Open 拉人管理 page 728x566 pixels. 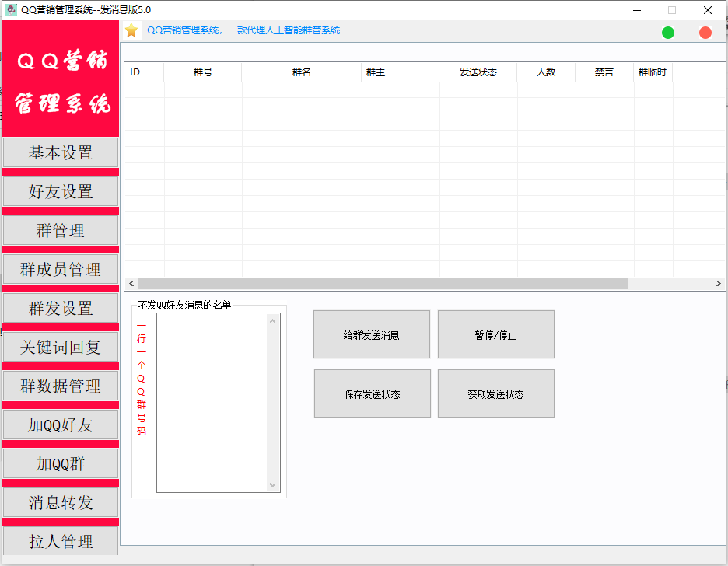tap(61, 540)
